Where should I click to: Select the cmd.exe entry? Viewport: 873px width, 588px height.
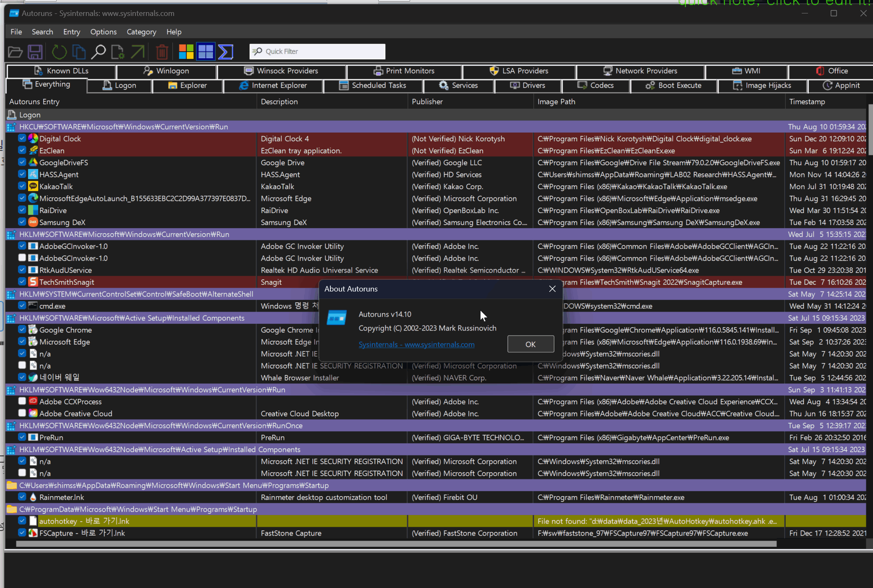click(52, 306)
